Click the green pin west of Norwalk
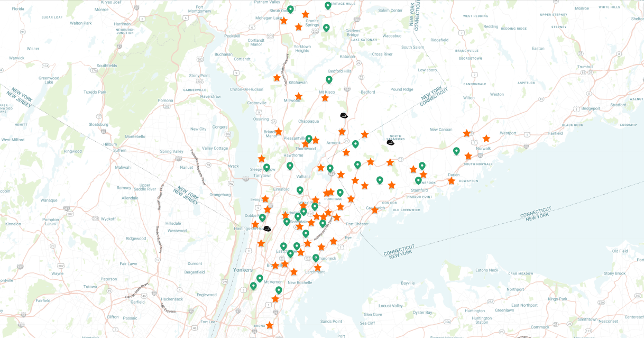This screenshot has width=644, height=338. 456,151
